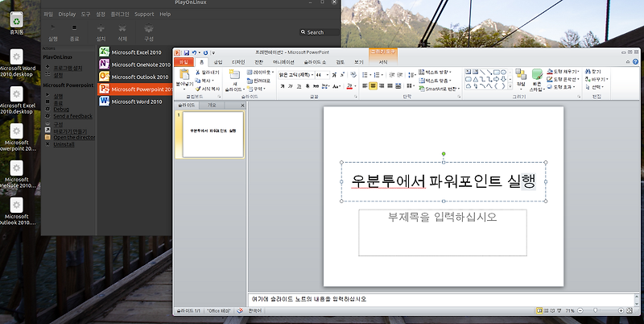The image size is (644, 324).
Task: Click the zoom slider in status bar
Action: [x=596, y=311]
